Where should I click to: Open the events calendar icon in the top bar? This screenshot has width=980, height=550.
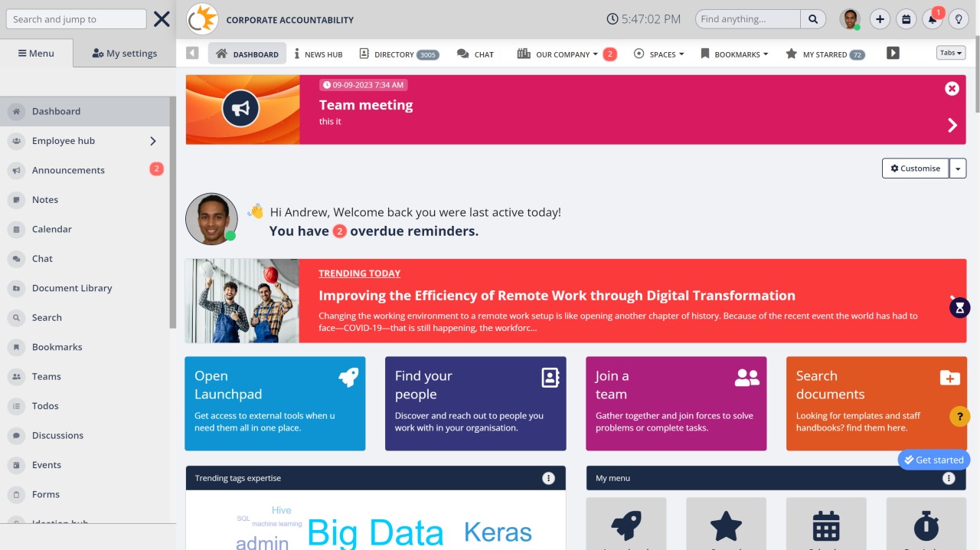906,18
